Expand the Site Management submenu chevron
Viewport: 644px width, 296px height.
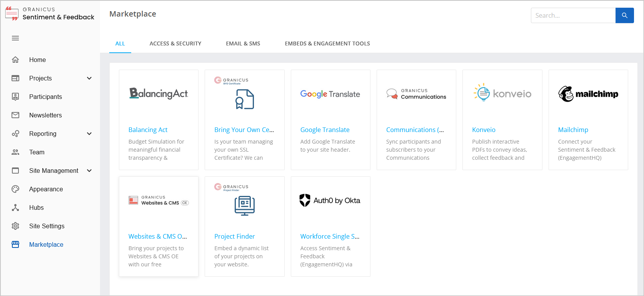[x=89, y=171]
